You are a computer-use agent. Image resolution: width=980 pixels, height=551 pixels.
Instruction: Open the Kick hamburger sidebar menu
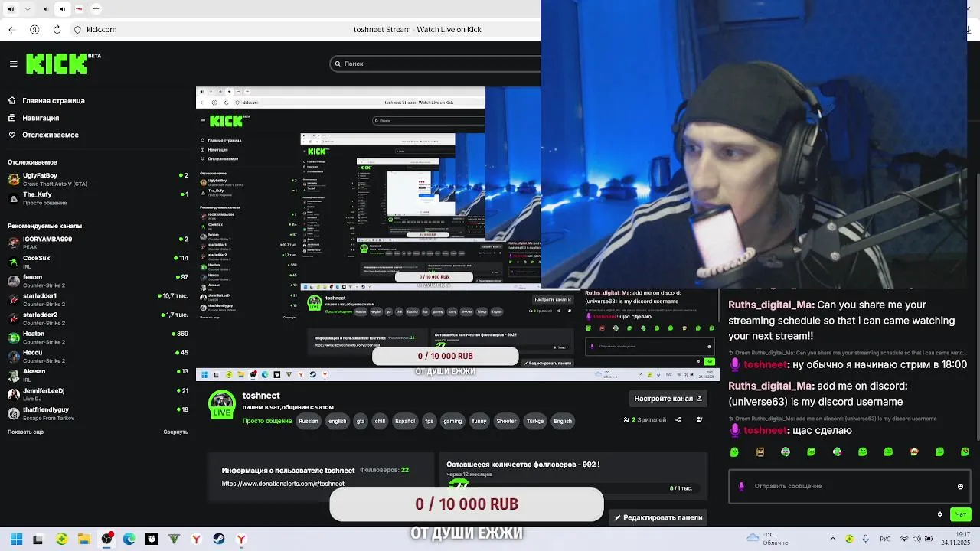[x=13, y=64]
